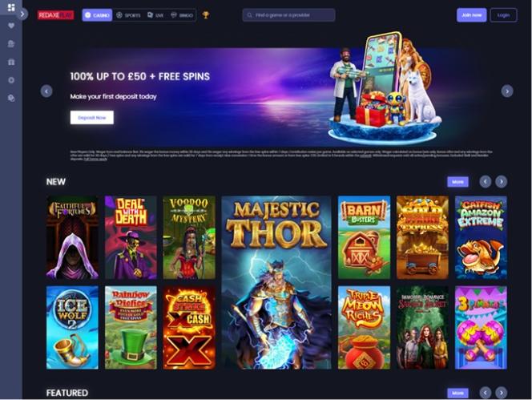Focus the Find a game search field
The height and width of the screenshot is (400, 532).
point(288,15)
